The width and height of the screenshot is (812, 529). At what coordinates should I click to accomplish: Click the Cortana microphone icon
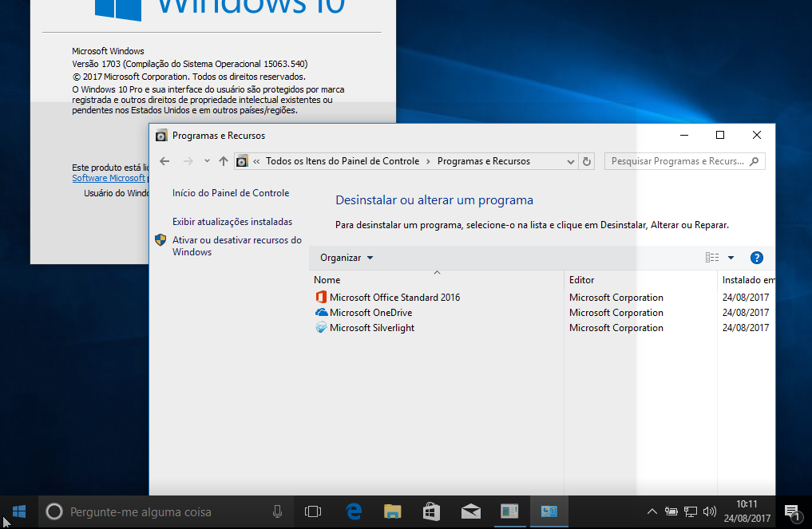tap(277, 512)
